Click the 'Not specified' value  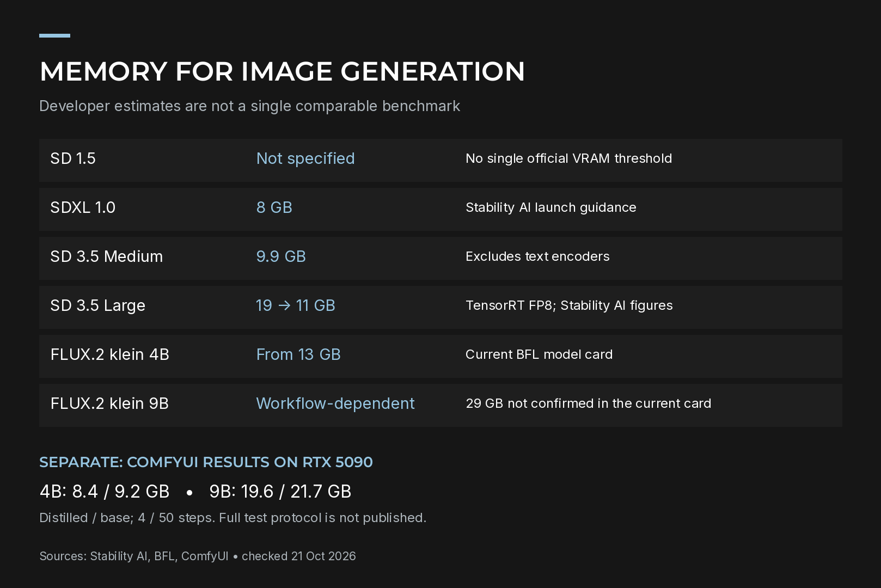pyautogui.click(x=305, y=158)
